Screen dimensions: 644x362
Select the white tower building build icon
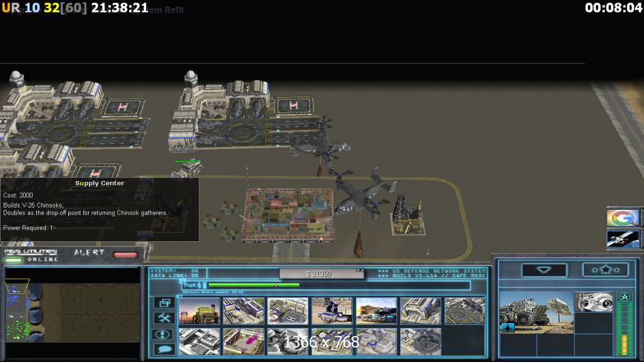click(376, 341)
